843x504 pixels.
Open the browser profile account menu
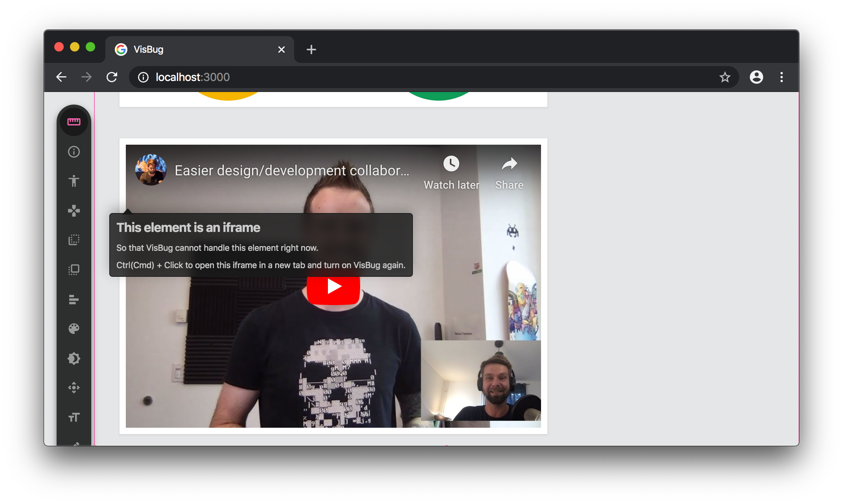(x=756, y=77)
